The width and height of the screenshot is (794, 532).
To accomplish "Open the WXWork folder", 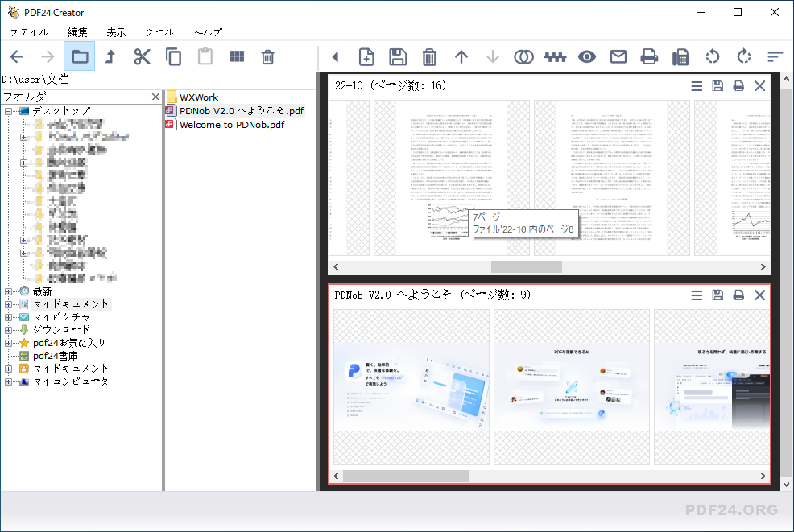I will coord(198,97).
